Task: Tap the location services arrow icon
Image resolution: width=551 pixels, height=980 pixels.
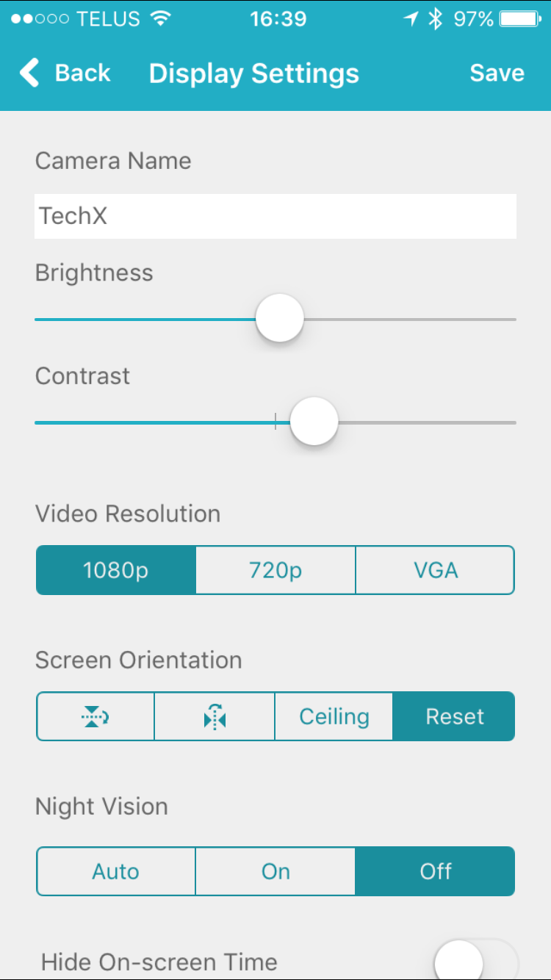Action: [411, 20]
